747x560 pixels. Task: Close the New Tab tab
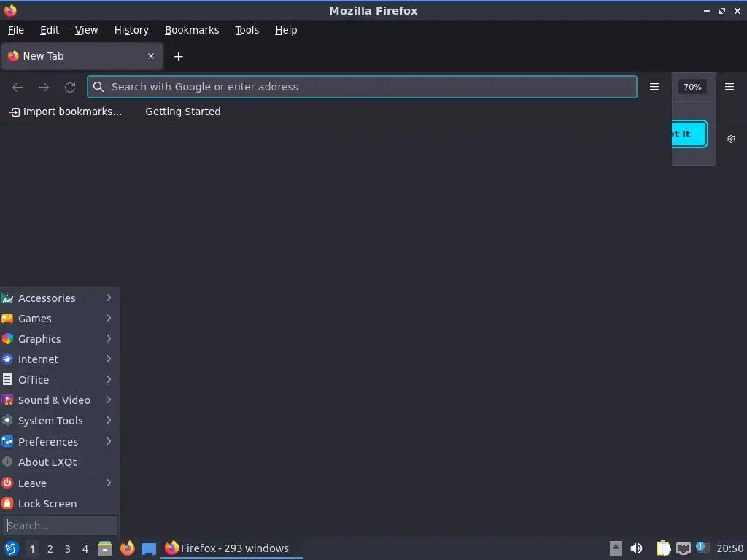pyautogui.click(x=151, y=56)
